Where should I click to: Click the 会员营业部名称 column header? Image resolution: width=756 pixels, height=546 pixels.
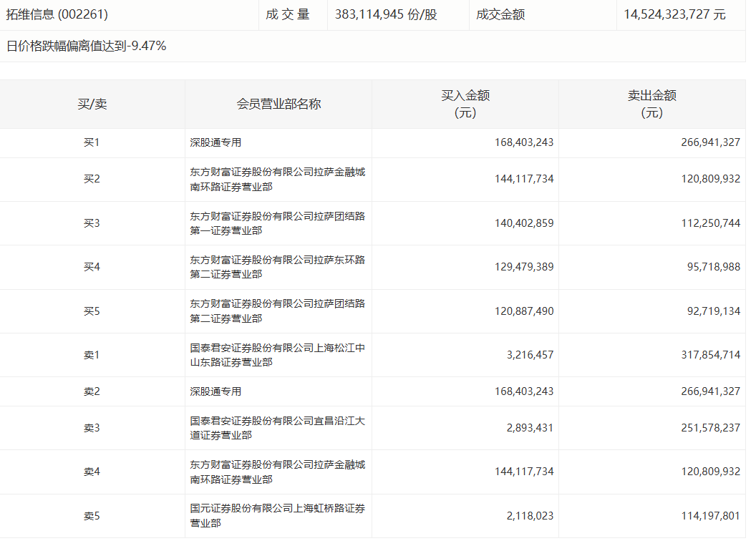click(278, 103)
